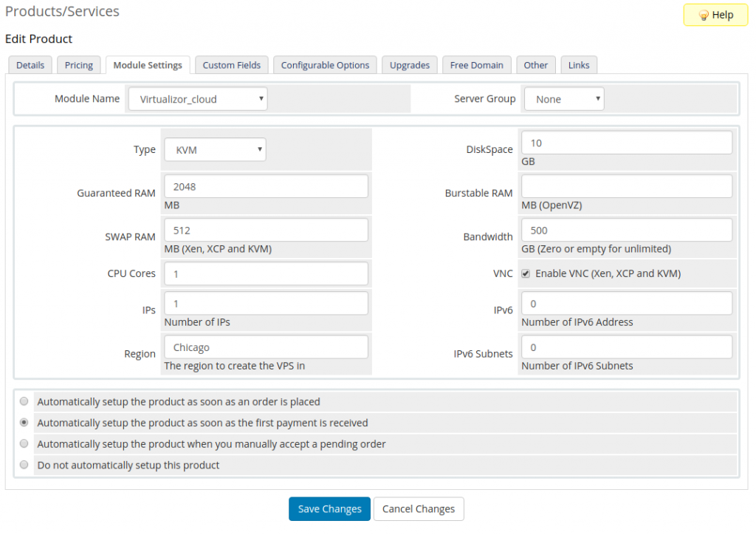Open the Upgrades tab
This screenshot has width=756, height=535.
(x=409, y=65)
